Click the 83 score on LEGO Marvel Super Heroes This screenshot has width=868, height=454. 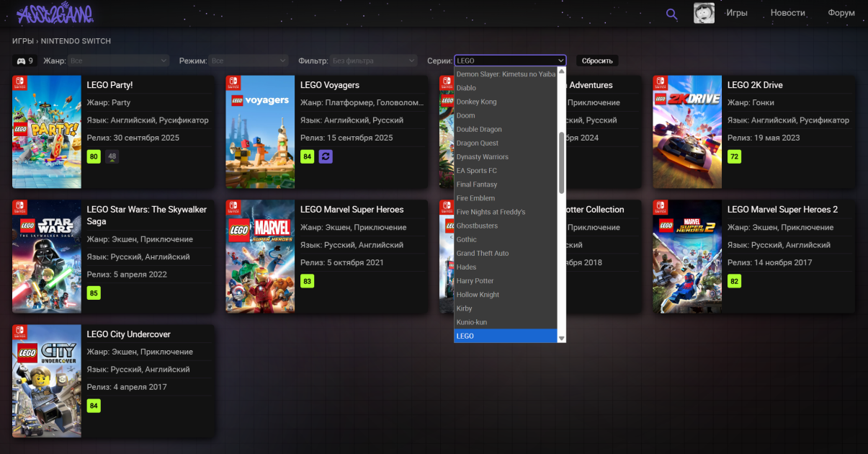(308, 281)
